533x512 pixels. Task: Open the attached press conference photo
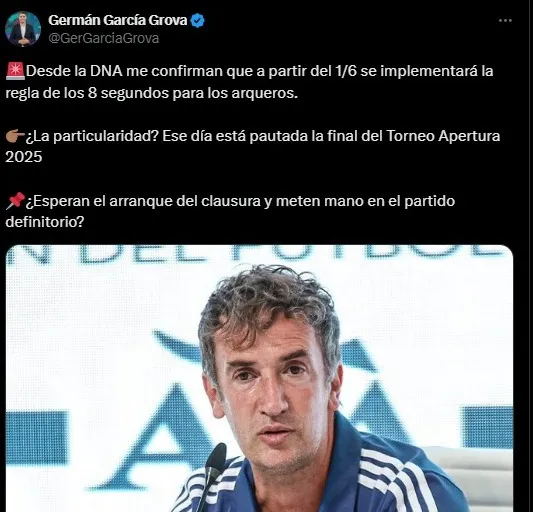click(x=259, y=378)
